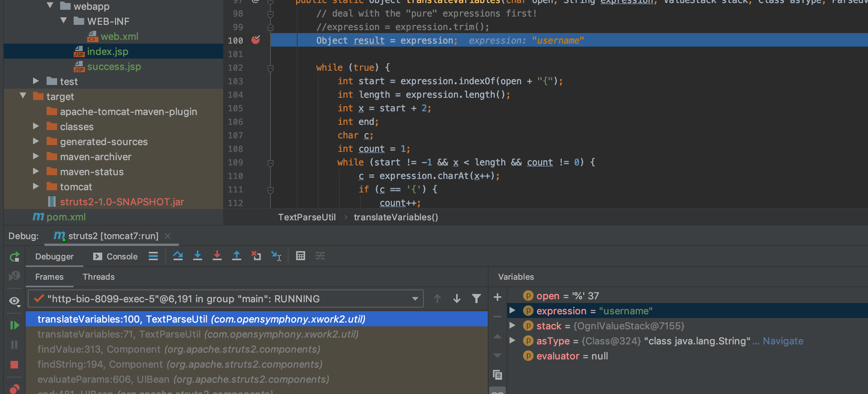
Task: Expand the test folder
Action: [36, 81]
